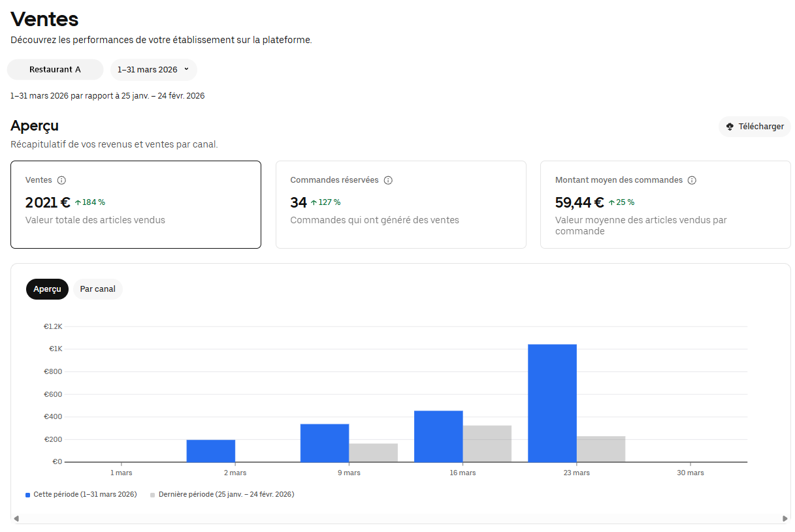Click the 59,44 € average value
795x532 pixels.
coord(579,202)
